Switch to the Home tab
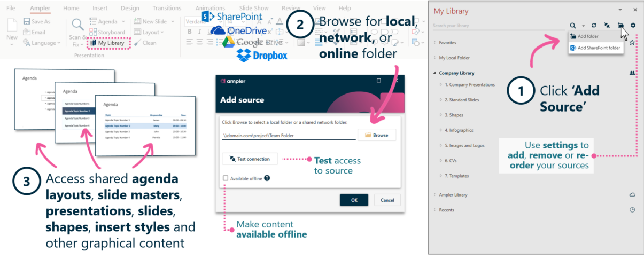Image resolution: width=644 pixels, height=267 pixels. pos(71,9)
